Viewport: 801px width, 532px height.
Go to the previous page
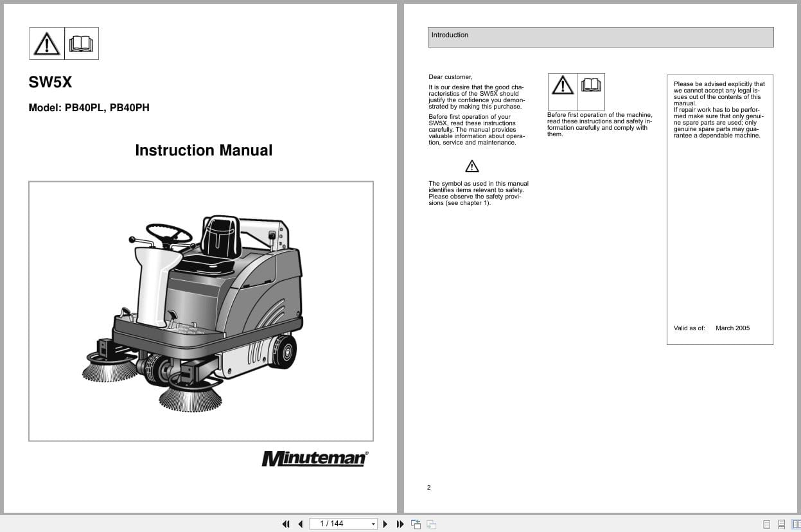click(x=300, y=524)
